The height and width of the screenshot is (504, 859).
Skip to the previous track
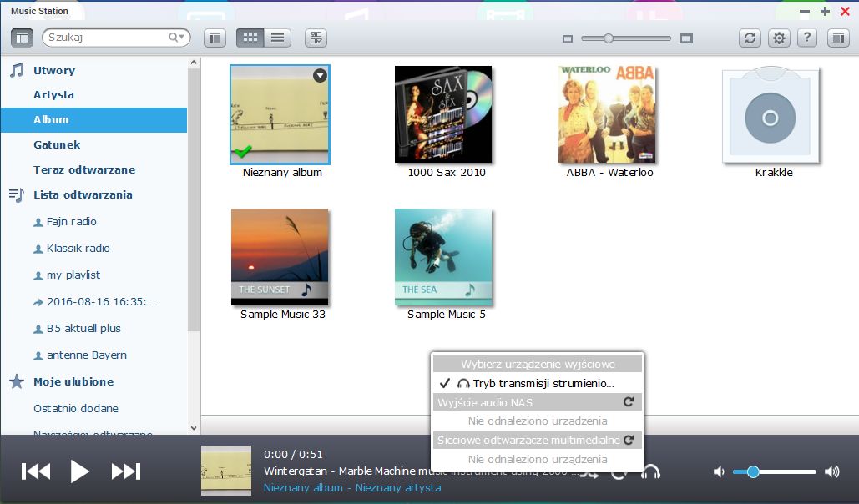coord(36,471)
